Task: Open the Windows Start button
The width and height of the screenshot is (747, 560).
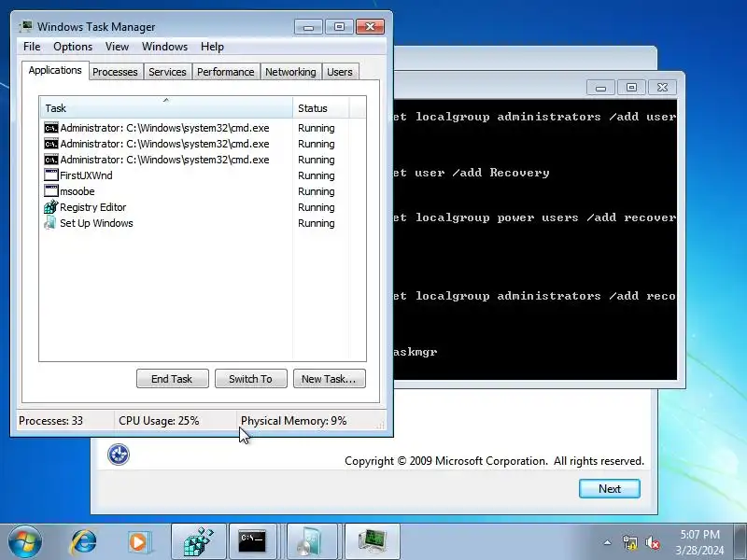Action: pos(25,542)
